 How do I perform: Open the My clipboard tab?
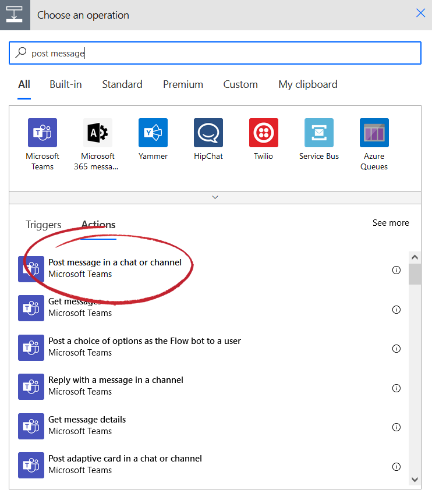coord(308,84)
